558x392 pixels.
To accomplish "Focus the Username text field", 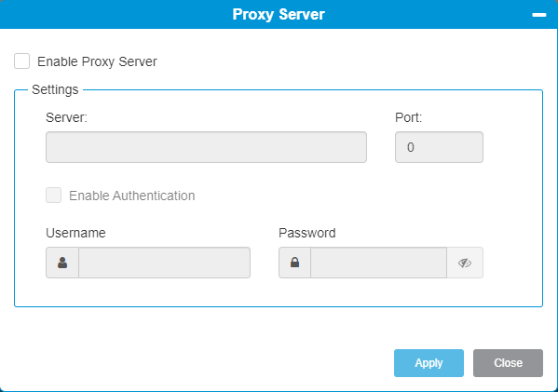I will tap(164, 263).
